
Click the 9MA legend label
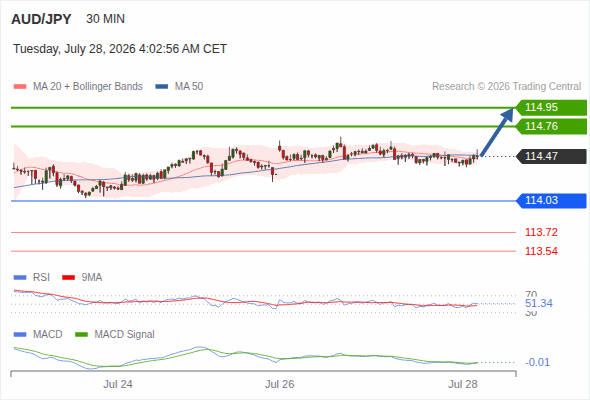(x=92, y=278)
